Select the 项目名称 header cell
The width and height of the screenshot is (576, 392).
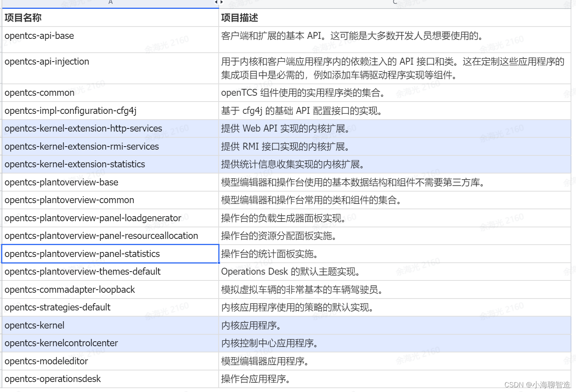tap(110, 18)
